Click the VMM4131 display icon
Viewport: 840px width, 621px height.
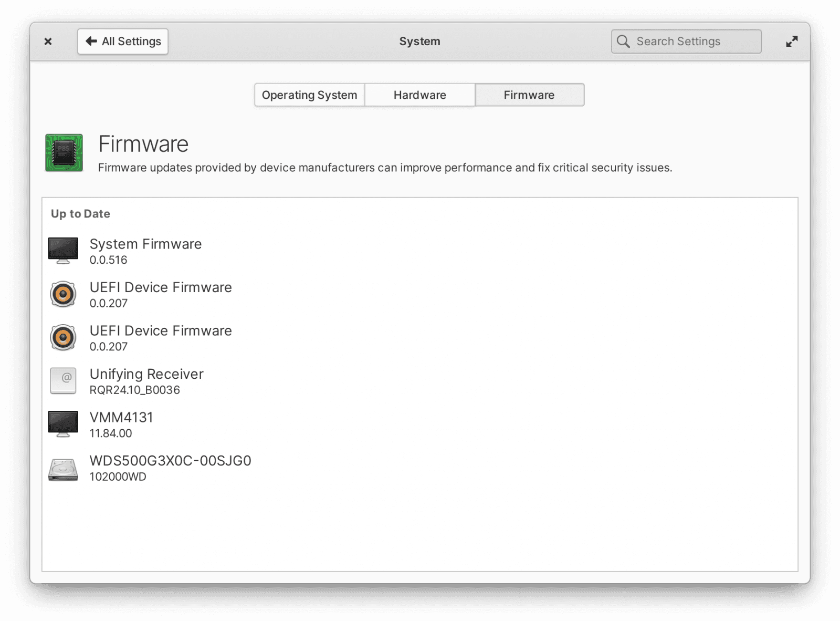62,423
